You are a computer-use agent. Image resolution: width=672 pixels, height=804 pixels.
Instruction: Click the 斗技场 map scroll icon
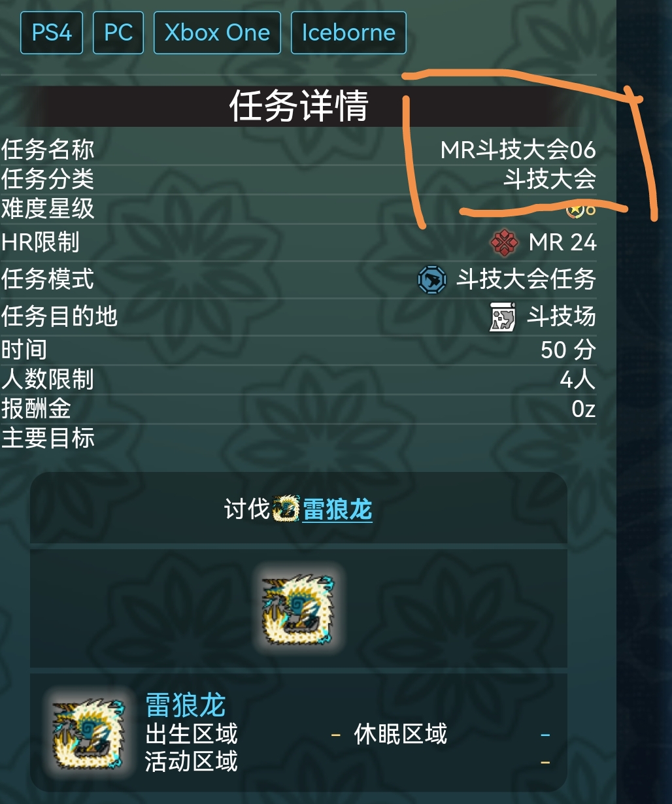[503, 317]
